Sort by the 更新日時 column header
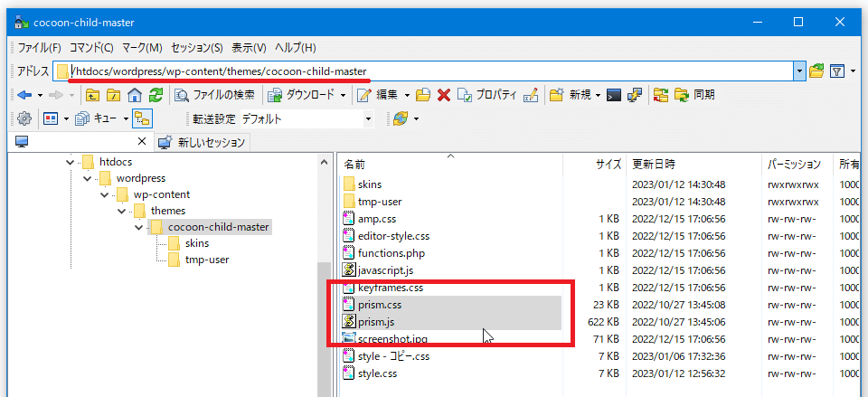 pyautogui.click(x=654, y=165)
